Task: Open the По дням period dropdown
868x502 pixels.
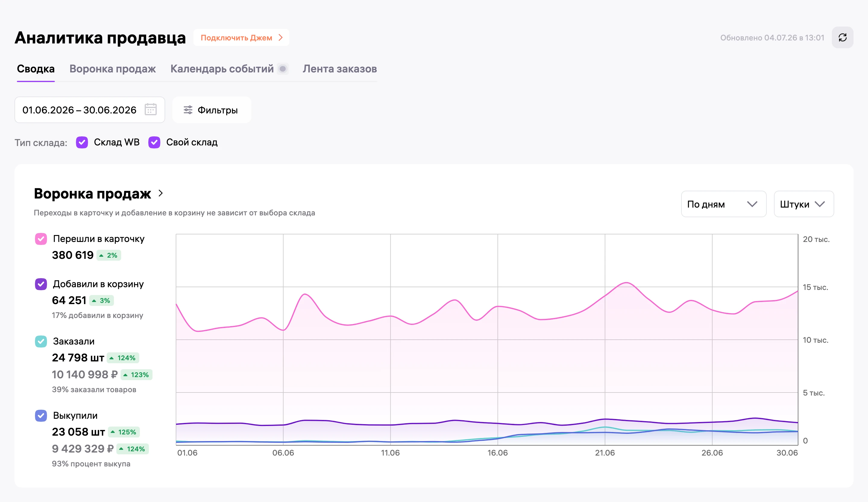Action: click(724, 204)
